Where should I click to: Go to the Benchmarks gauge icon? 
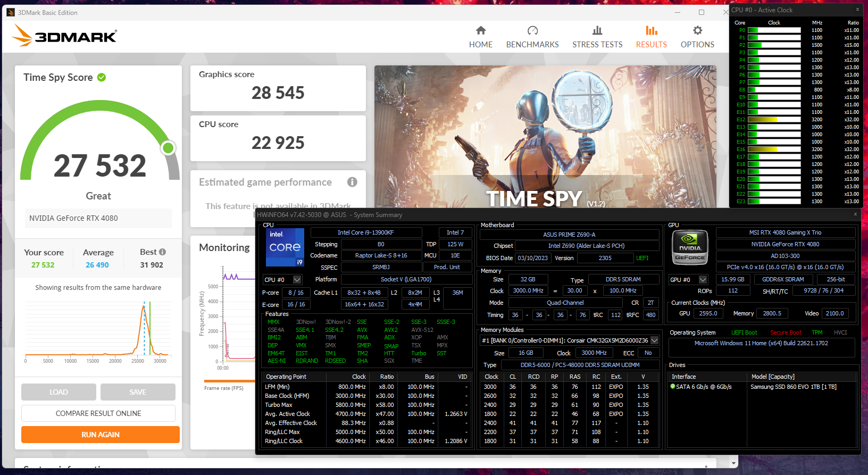click(x=532, y=31)
